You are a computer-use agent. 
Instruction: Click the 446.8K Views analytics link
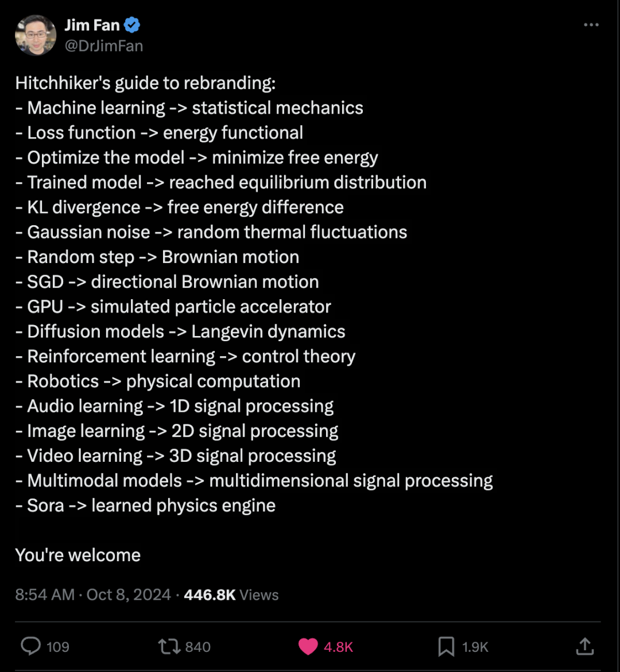(x=231, y=595)
